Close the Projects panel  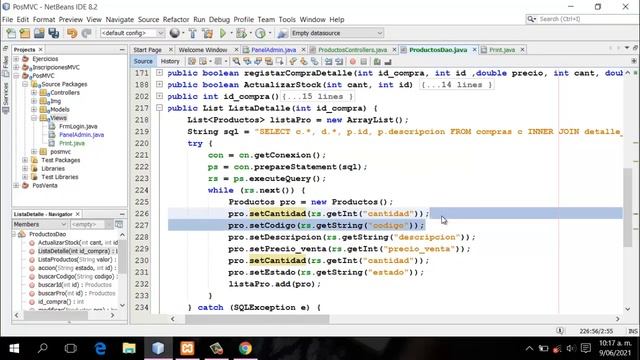(40, 49)
